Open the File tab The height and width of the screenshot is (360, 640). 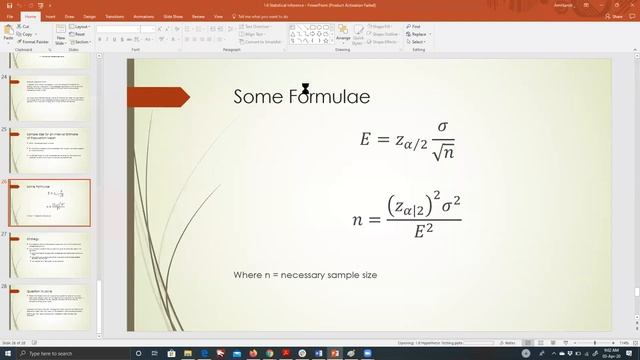tap(10, 17)
